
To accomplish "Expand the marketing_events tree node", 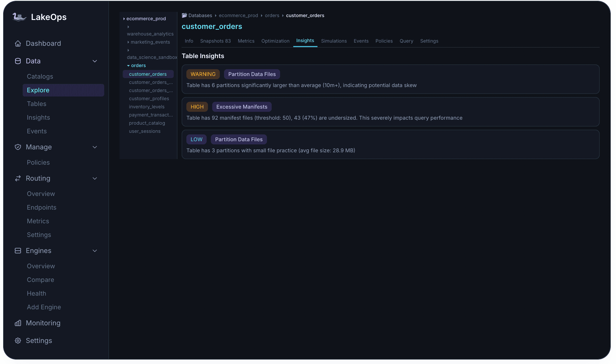I will (x=128, y=42).
